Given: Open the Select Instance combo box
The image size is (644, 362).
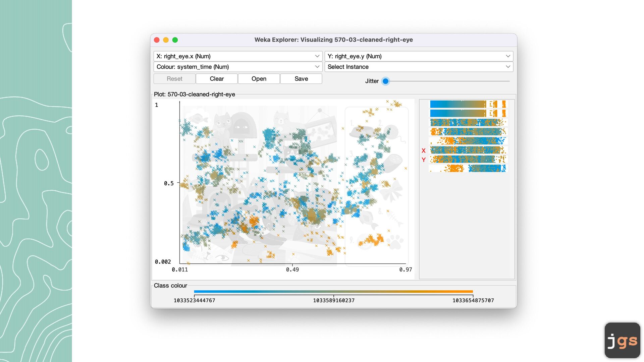Looking at the screenshot, I should (419, 67).
